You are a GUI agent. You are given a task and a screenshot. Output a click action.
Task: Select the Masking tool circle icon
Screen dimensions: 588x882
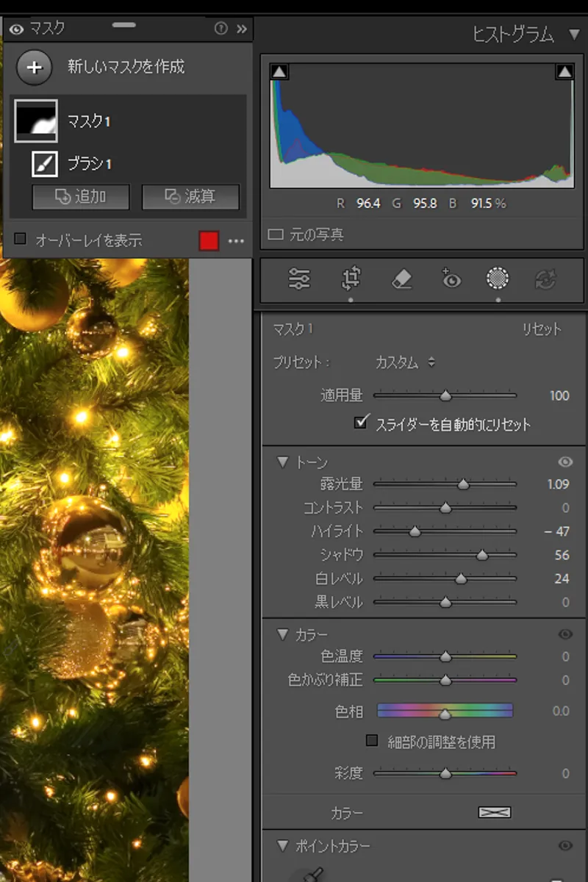tap(498, 279)
